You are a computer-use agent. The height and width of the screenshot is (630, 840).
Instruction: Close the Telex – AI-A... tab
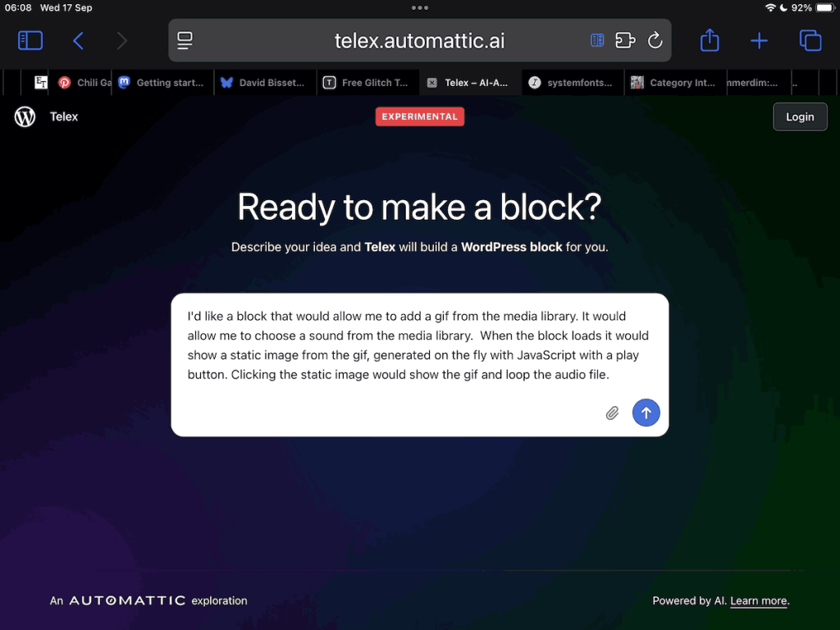click(432, 83)
